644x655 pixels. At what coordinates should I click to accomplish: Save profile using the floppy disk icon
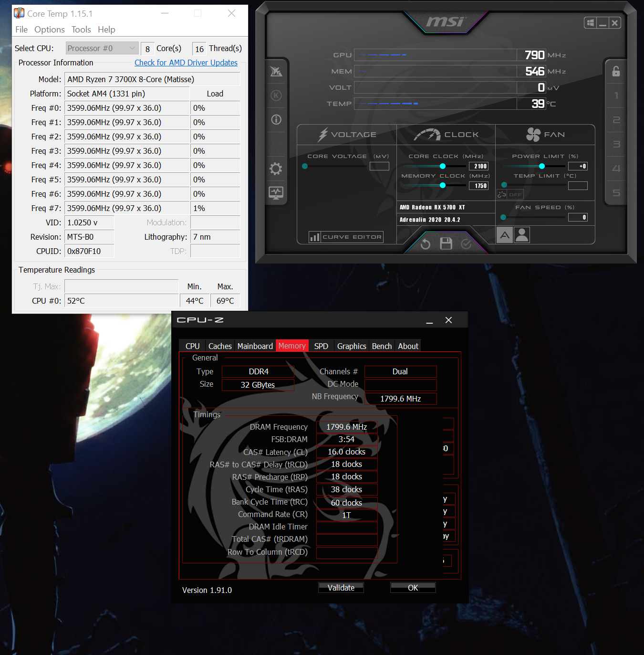[446, 243]
